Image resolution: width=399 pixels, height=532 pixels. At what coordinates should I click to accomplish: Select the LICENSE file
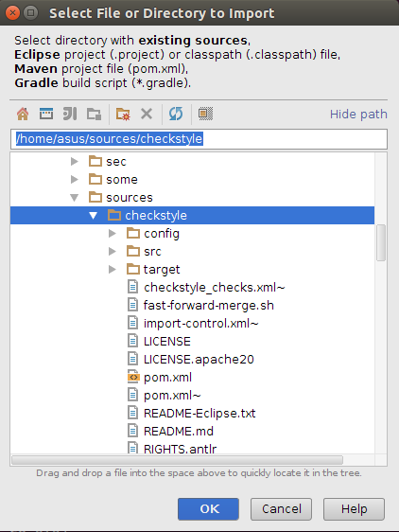pos(167,342)
